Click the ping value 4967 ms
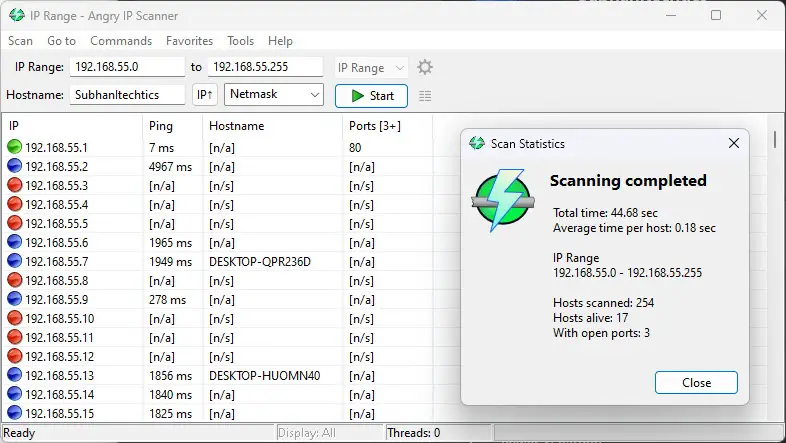 pyautogui.click(x=170, y=166)
